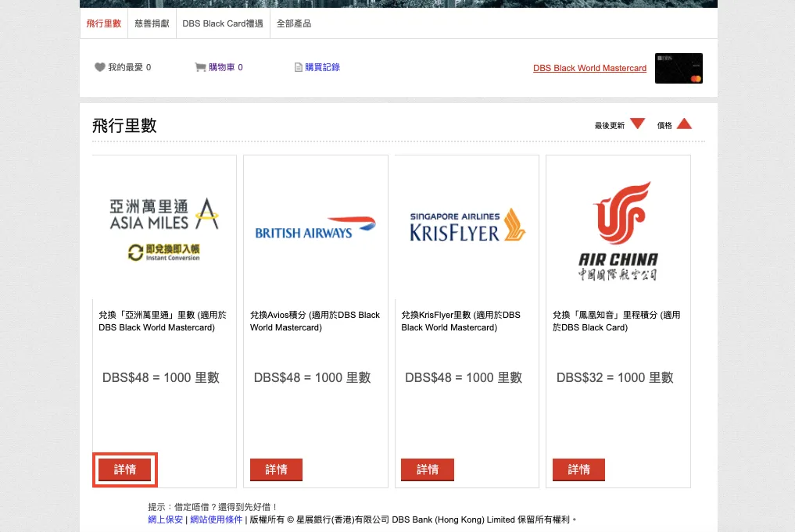Open 詳情 for Asia Miles conversion

click(125, 470)
